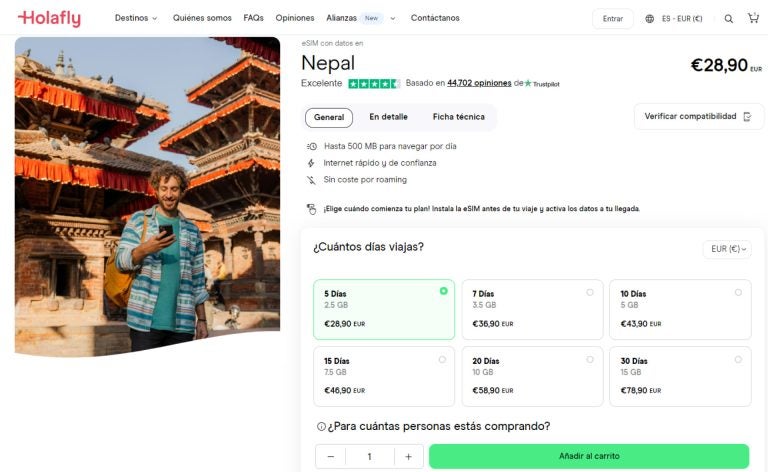This screenshot has width=768, height=472.
Task: Open the 44.702 opiniones link
Action: 479,83
